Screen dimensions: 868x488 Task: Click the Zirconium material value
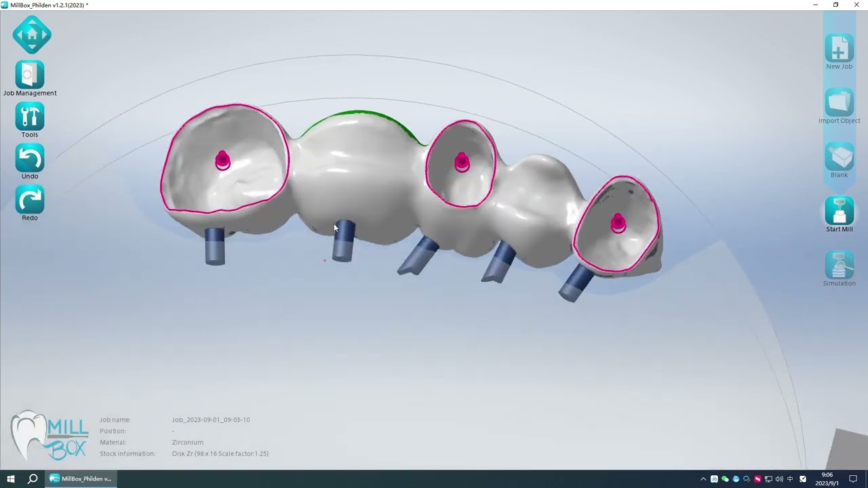click(187, 442)
